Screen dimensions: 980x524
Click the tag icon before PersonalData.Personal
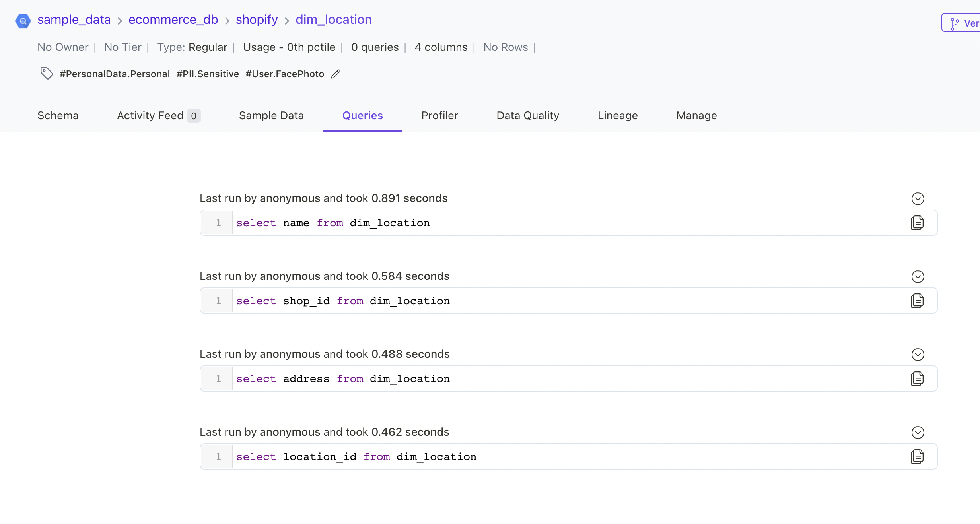click(47, 73)
